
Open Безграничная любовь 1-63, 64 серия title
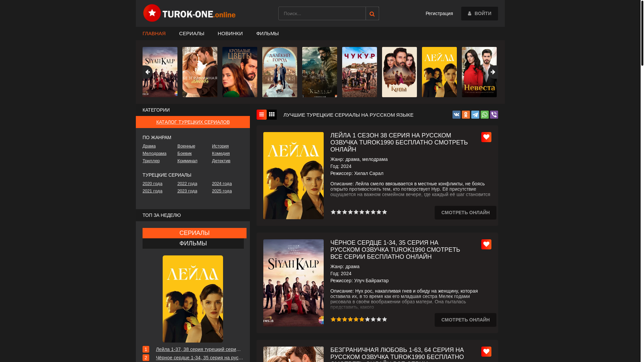[x=397, y=355]
